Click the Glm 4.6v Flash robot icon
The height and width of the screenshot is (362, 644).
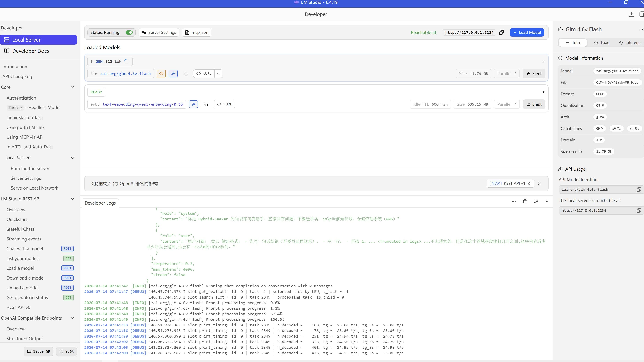tap(560, 29)
